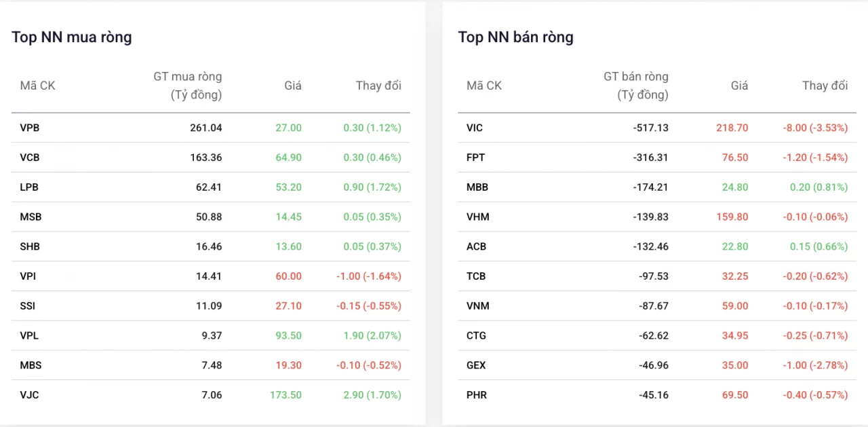Select CTG stock symbol

pyautogui.click(x=476, y=336)
